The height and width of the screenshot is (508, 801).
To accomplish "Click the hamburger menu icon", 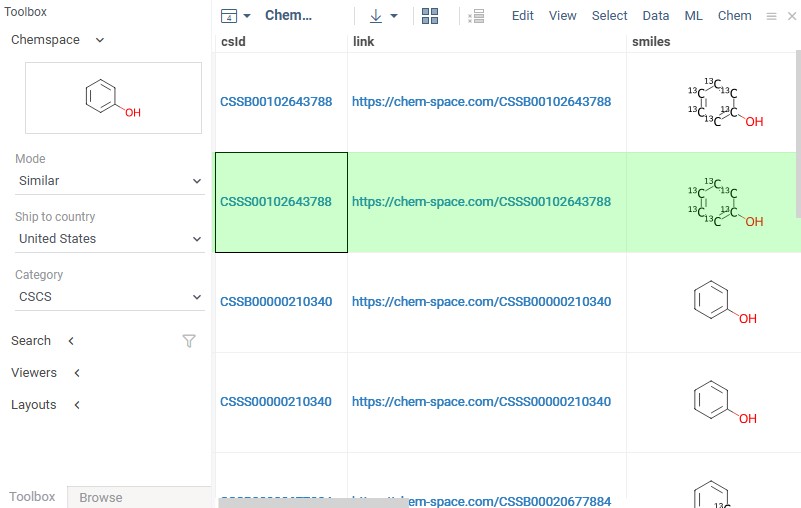I will click(771, 16).
